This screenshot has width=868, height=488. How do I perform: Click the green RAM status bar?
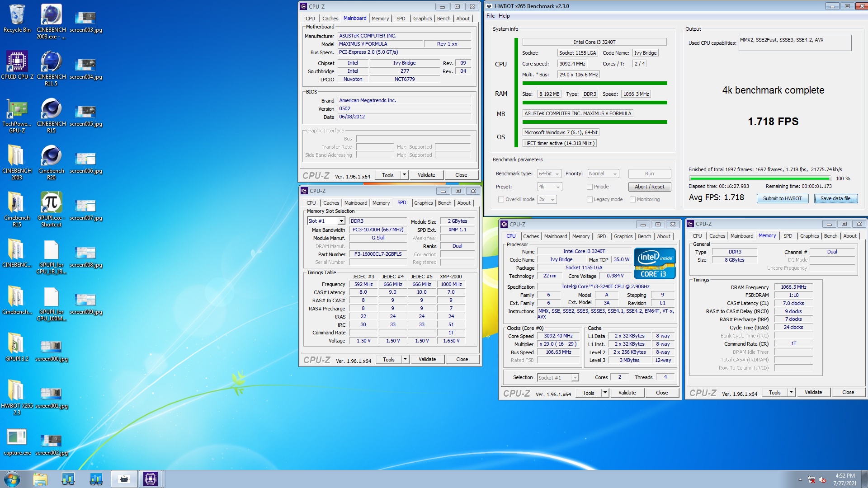[x=594, y=103]
